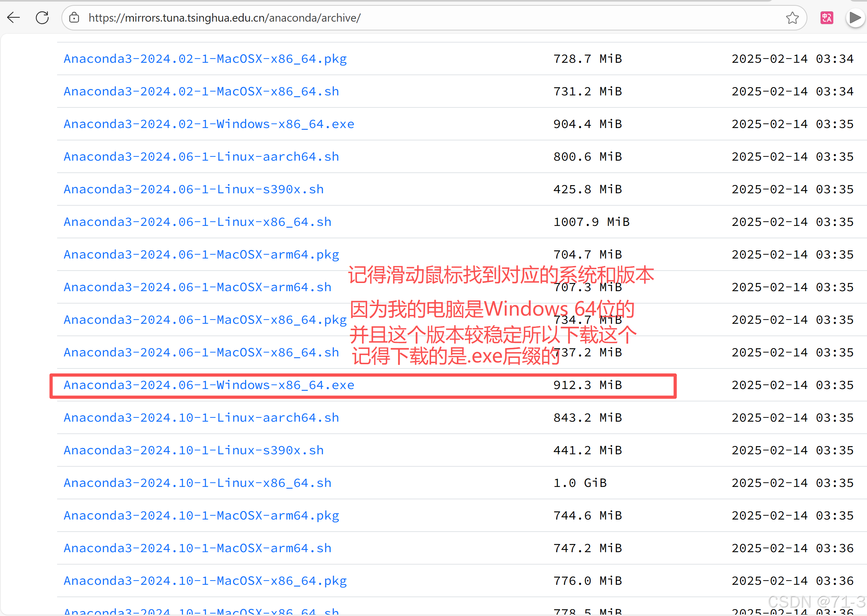Select the 1.0 GiB size value

coord(580,483)
